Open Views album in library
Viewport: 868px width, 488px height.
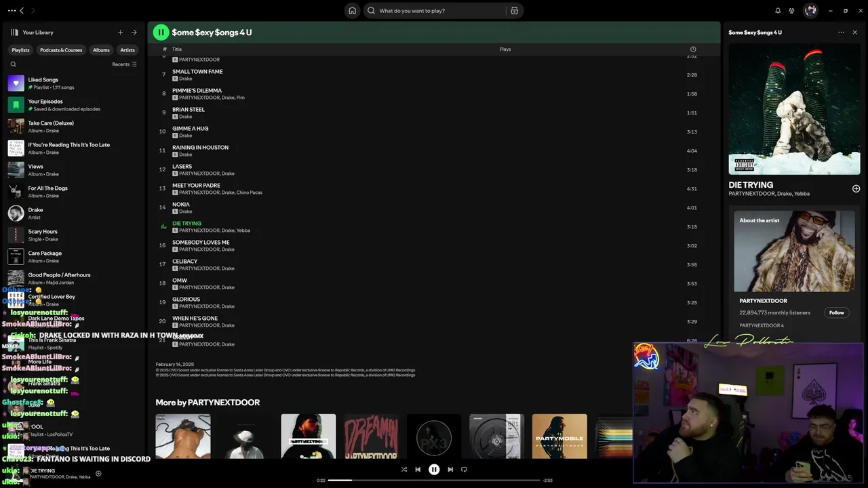click(x=73, y=170)
